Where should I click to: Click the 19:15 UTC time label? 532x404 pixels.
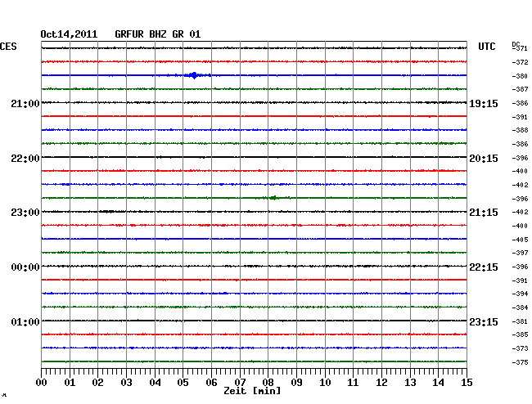pos(484,103)
